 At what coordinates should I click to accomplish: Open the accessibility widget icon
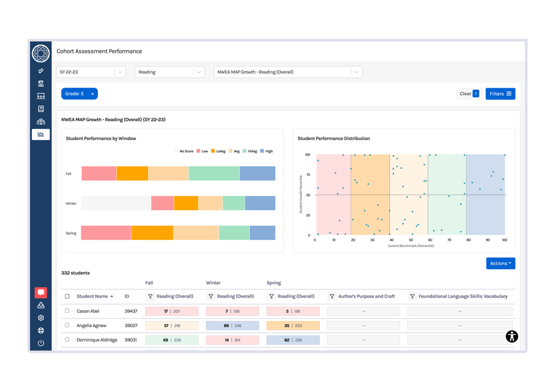512,336
